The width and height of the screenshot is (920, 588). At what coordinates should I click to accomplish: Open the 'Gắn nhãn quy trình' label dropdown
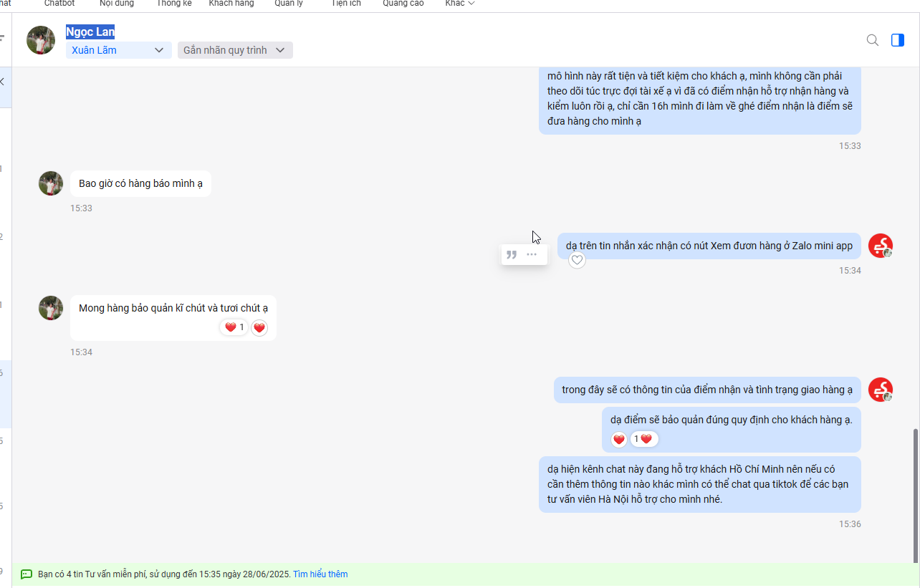tap(235, 50)
